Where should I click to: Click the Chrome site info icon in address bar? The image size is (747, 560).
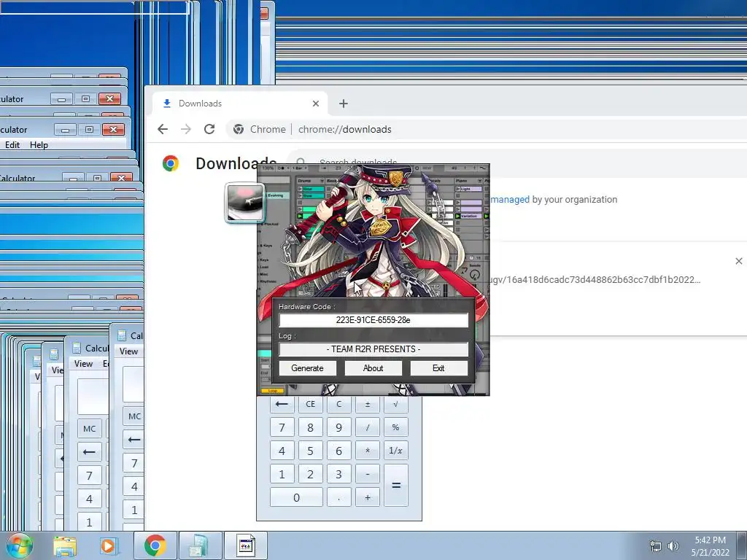(x=239, y=129)
